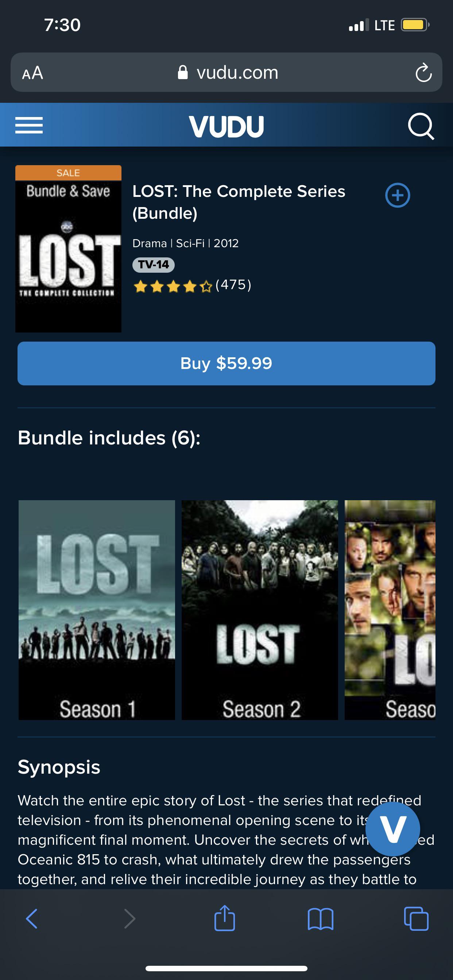Tap the LOST Complete Collection bundle poster
This screenshot has width=453, height=980.
(x=68, y=249)
